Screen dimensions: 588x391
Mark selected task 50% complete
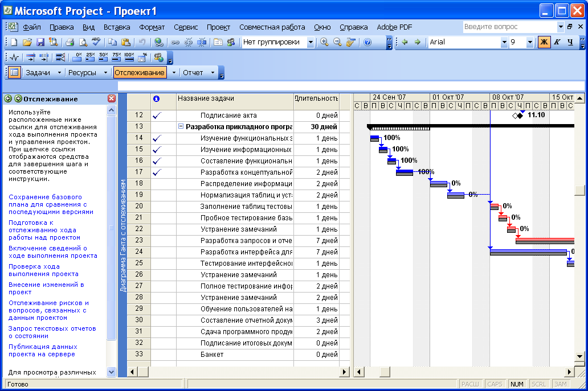(x=104, y=57)
